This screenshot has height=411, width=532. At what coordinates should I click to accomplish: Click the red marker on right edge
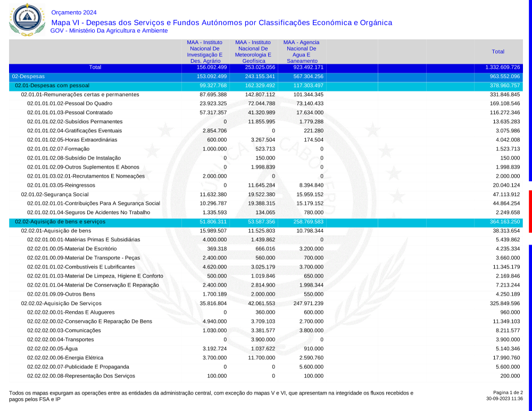point(530,211)
